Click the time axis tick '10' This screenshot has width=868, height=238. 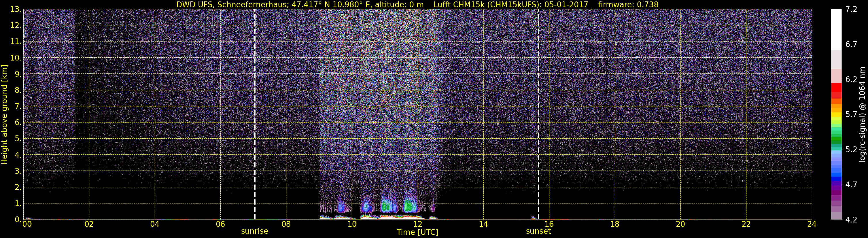(352, 224)
